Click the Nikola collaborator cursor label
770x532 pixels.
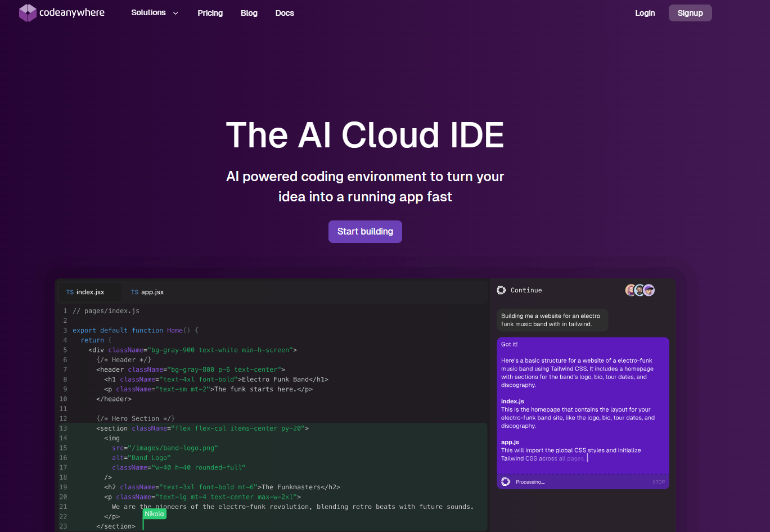point(154,513)
